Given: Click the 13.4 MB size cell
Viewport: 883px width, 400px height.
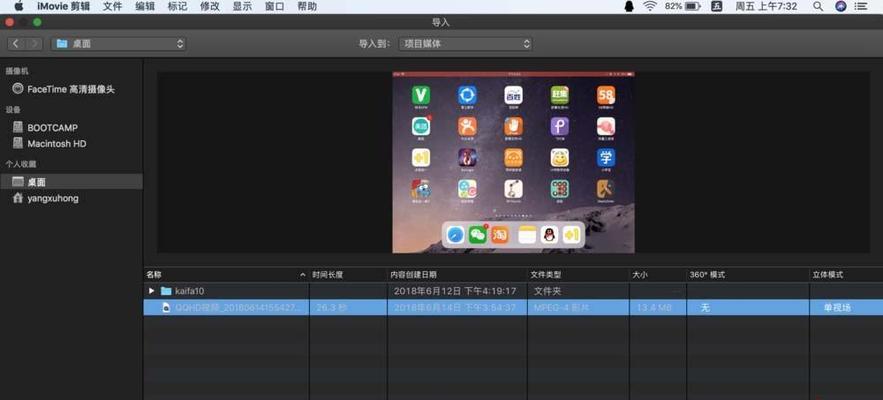Looking at the screenshot, I should click(654, 308).
